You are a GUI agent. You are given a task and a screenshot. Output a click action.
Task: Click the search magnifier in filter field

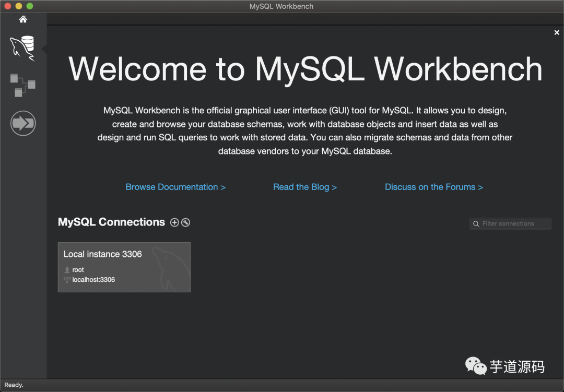point(476,224)
